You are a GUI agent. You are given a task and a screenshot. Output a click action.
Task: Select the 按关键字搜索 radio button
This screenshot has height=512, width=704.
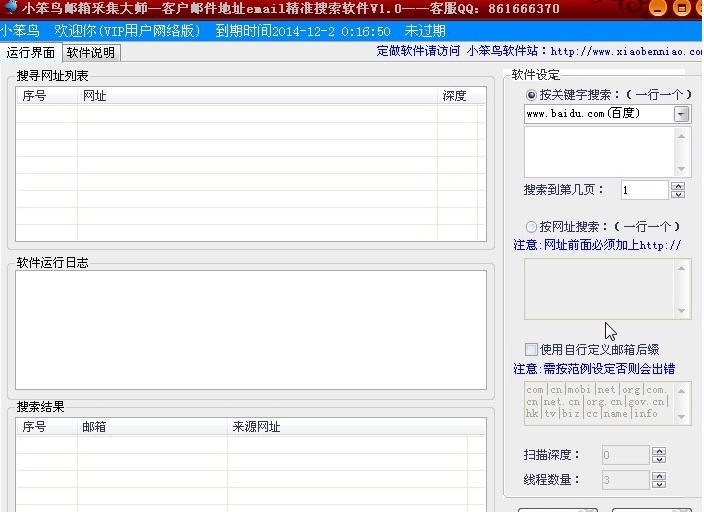click(531, 95)
